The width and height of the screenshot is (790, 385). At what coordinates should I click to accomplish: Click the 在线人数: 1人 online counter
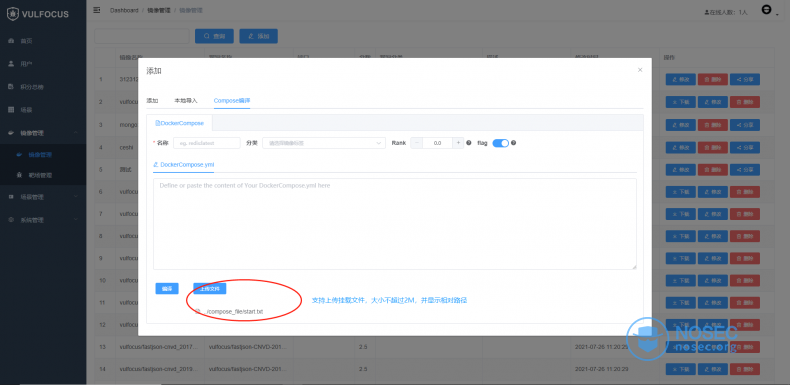click(x=726, y=12)
